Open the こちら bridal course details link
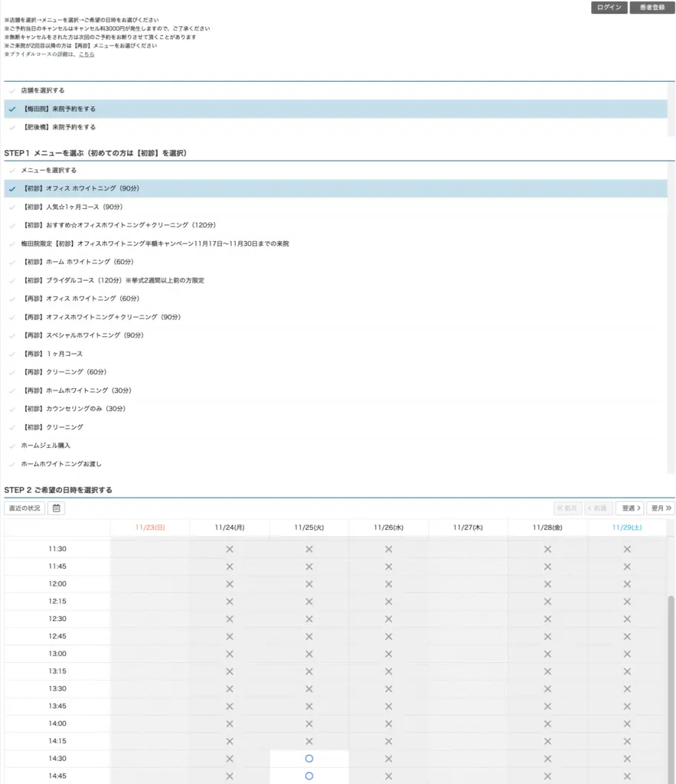Viewport: 676px width, 784px height. click(87, 54)
